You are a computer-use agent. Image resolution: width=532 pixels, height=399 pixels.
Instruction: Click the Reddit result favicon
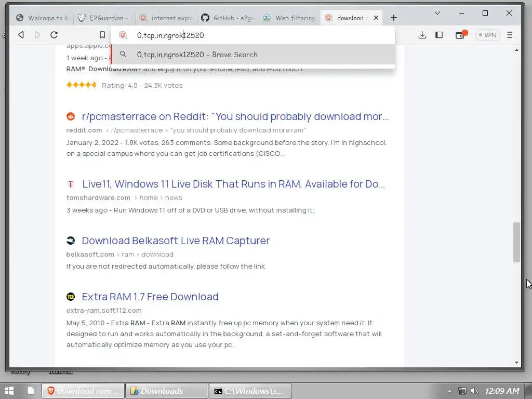coord(71,116)
